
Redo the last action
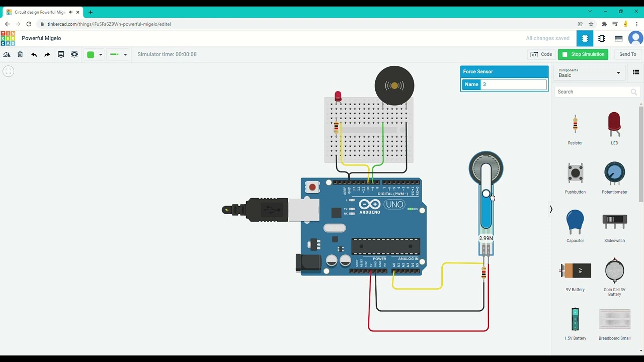[x=47, y=54]
